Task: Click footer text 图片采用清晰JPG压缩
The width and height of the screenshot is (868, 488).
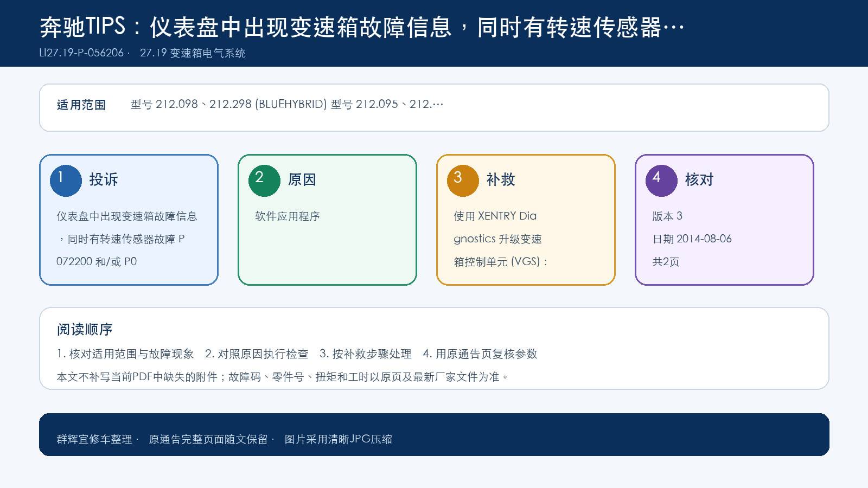Action: click(339, 439)
